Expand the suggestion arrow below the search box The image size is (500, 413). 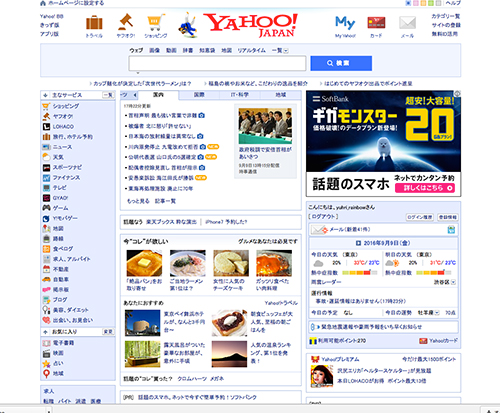click(138, 73)
